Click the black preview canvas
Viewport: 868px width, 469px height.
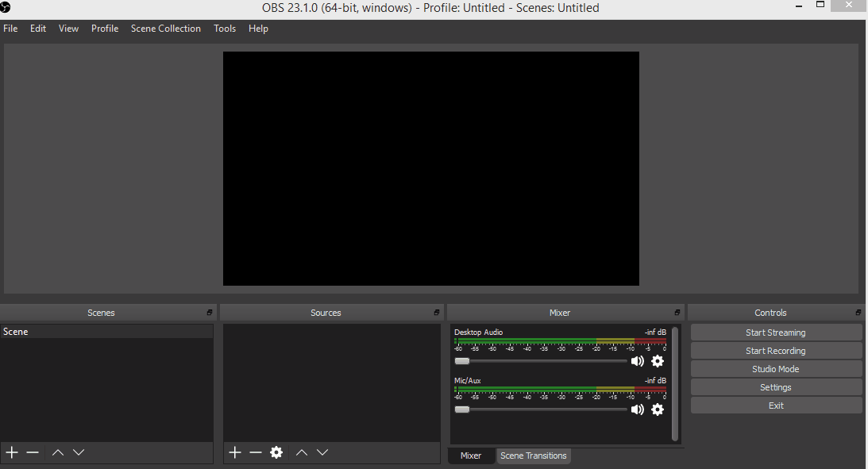[430, 169]
